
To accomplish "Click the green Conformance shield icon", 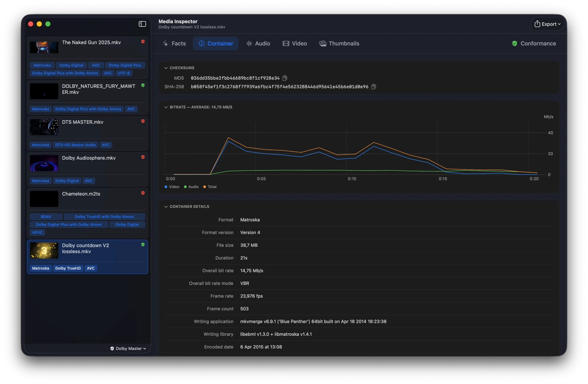I will click(515, 44).
